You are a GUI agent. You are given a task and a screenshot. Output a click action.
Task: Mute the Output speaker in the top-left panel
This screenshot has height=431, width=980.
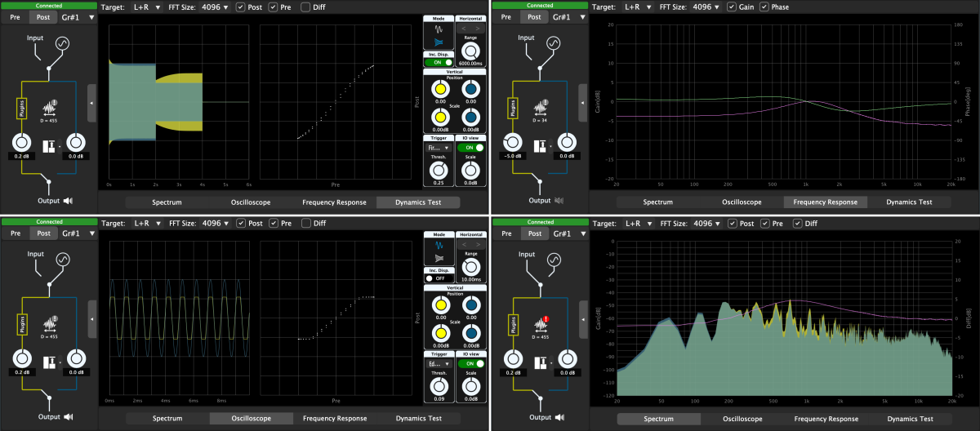pos(69,200)
